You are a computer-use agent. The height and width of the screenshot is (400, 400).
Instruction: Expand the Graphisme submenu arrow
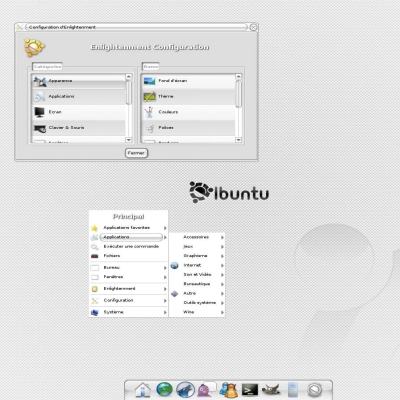pos(222,256)
